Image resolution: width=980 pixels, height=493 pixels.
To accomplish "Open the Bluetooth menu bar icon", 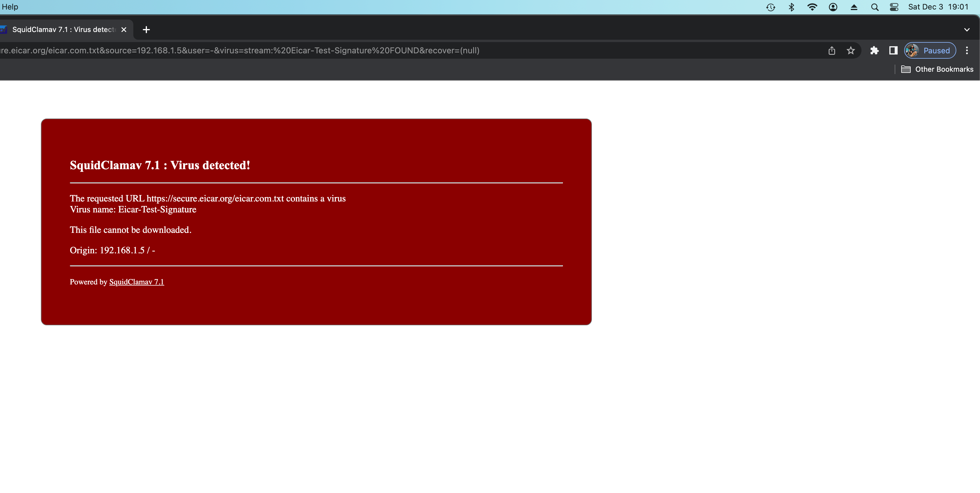I will point(791,7).
